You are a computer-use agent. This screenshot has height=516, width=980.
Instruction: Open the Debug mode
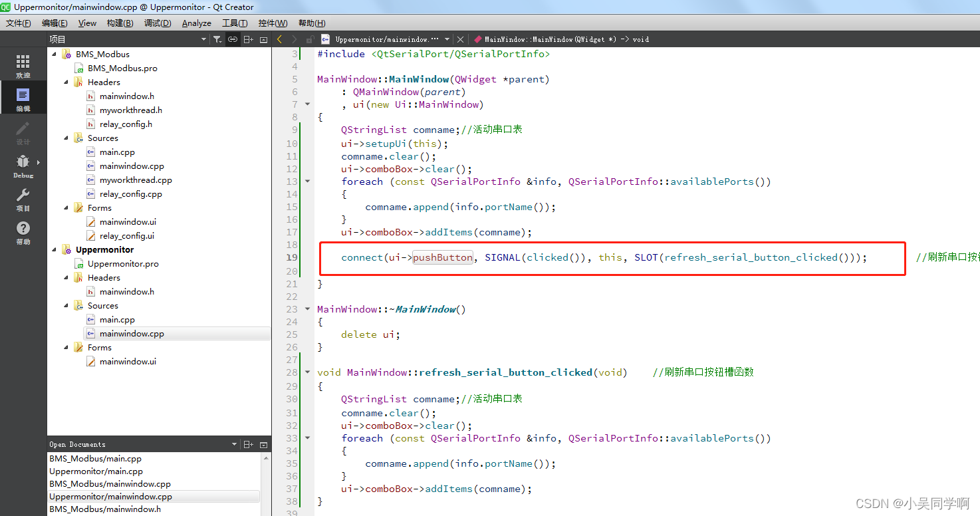click(23, 166)
